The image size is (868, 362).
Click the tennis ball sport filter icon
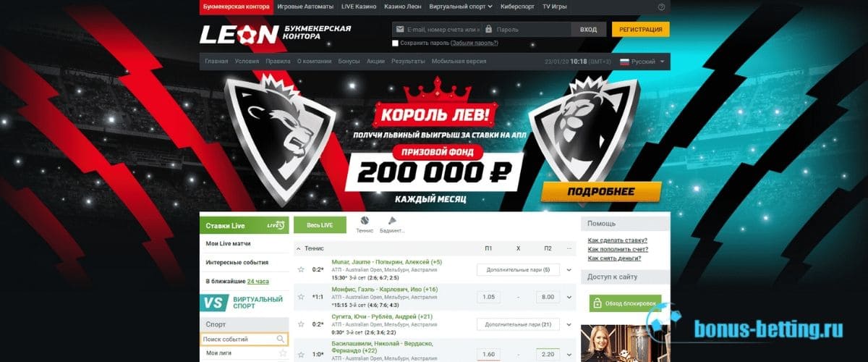[x=365, y=220]
